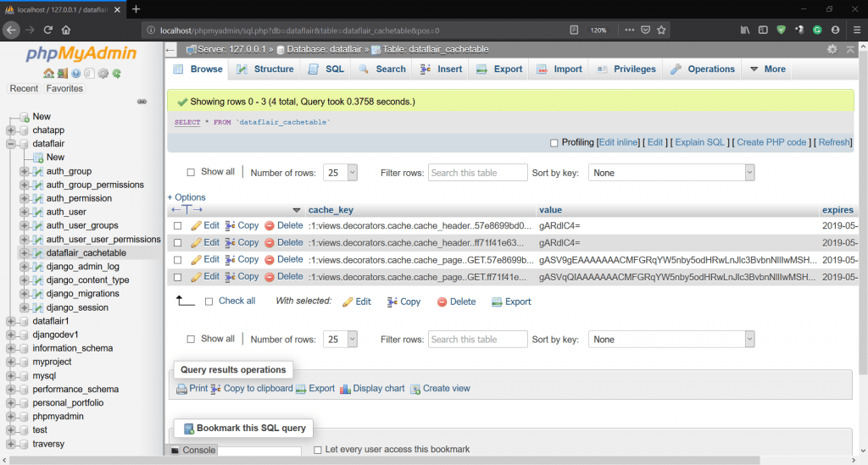Click the Edit inline link
The width and height of the screenshot is (868, 465).
click(x=619, y=142)
